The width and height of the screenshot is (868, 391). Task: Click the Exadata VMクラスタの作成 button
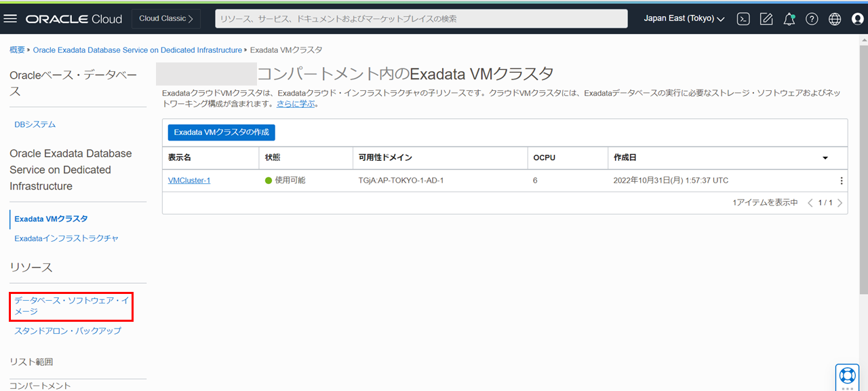coord(221,132)
